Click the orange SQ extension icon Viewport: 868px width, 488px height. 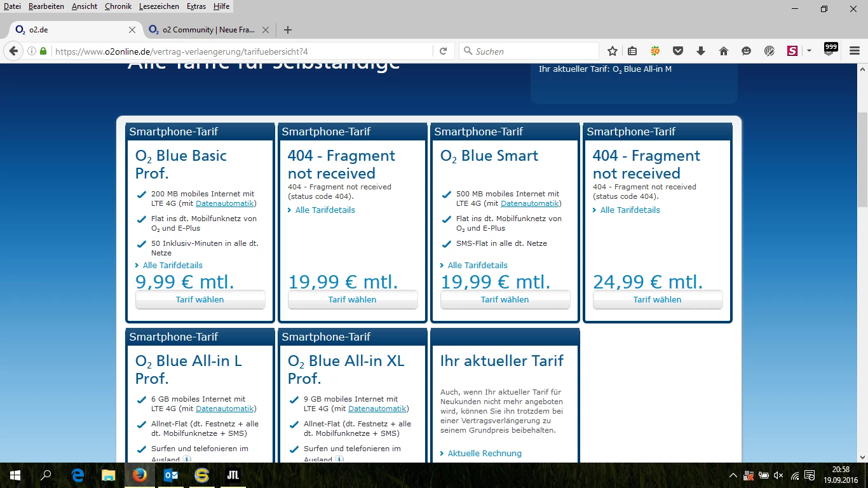click(x=655, y=51)
